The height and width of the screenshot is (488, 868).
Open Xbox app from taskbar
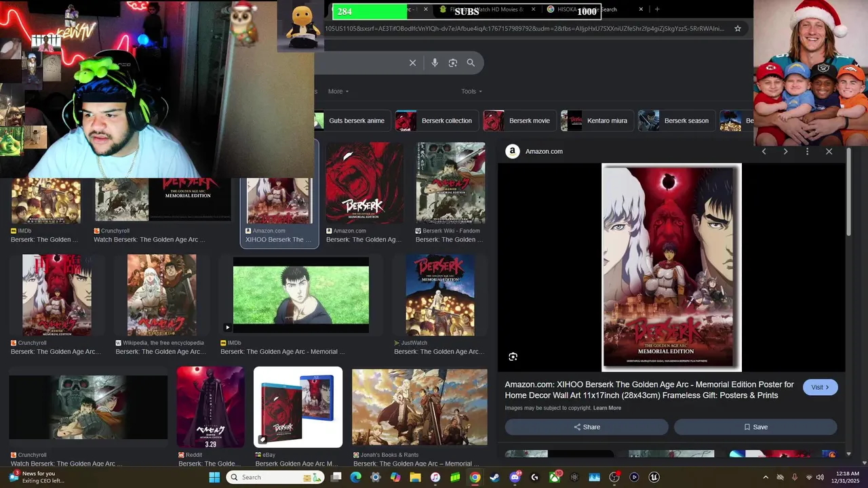(x=555, y=477)
